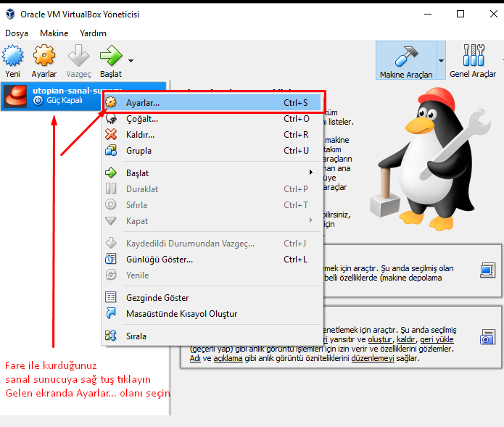Click the refresh icon beside Yenile
The image size is (504, 427).
tap(111, 275)
